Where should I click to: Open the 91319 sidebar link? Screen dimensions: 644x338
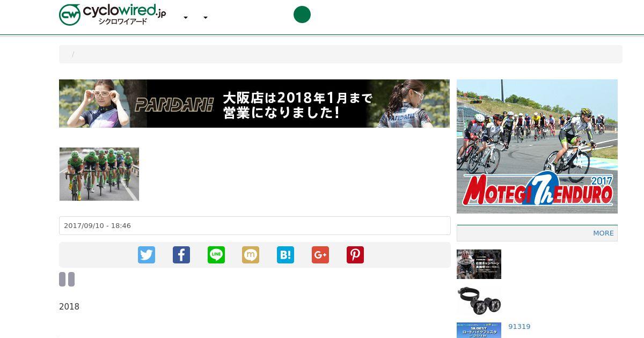click(519, 326)
